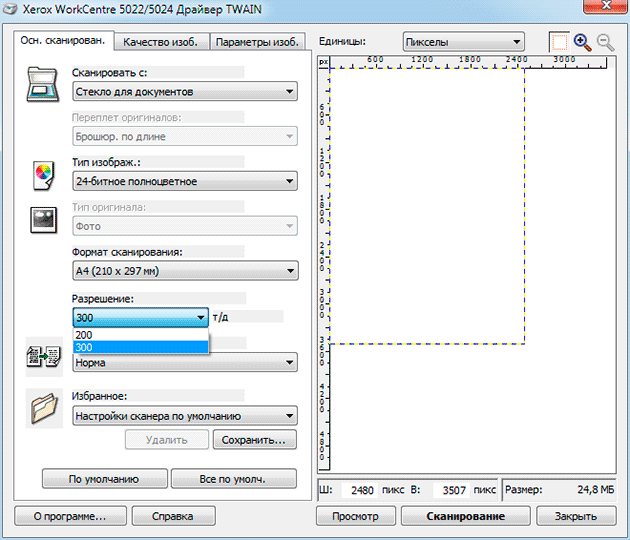Switch to 'Качество изоб.' tab

point(161,42)
